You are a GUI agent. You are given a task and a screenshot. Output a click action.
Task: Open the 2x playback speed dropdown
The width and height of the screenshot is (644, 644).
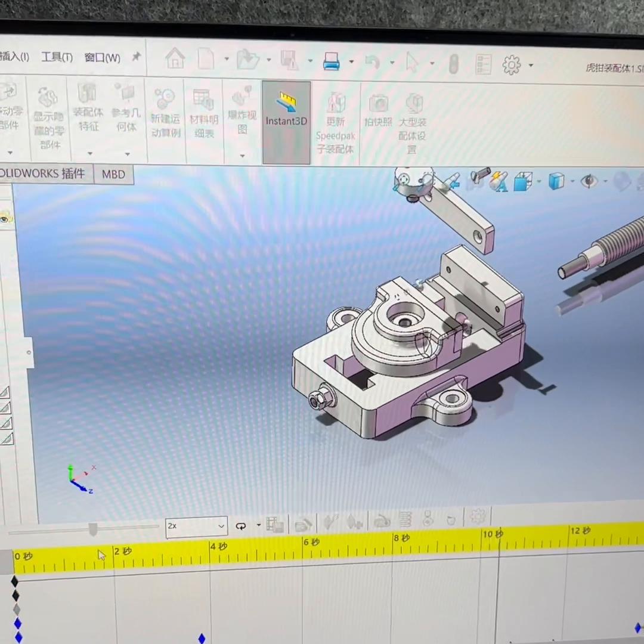tap(221, 526)
